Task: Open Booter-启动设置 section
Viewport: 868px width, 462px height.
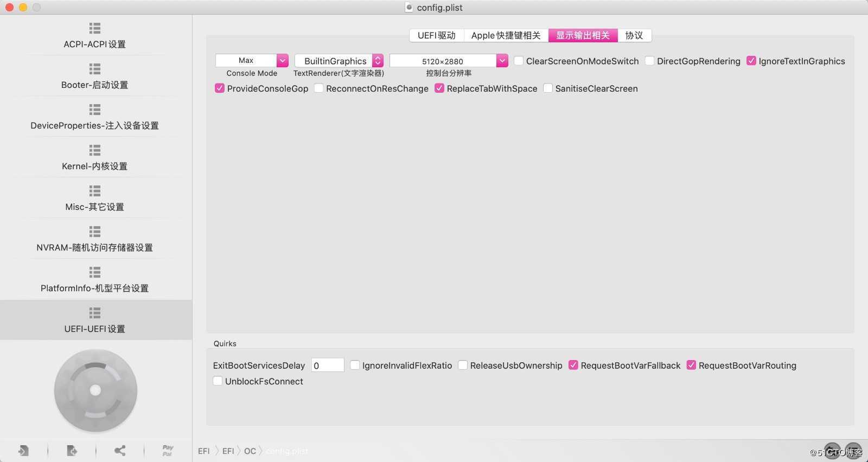Action: [95, 76]
